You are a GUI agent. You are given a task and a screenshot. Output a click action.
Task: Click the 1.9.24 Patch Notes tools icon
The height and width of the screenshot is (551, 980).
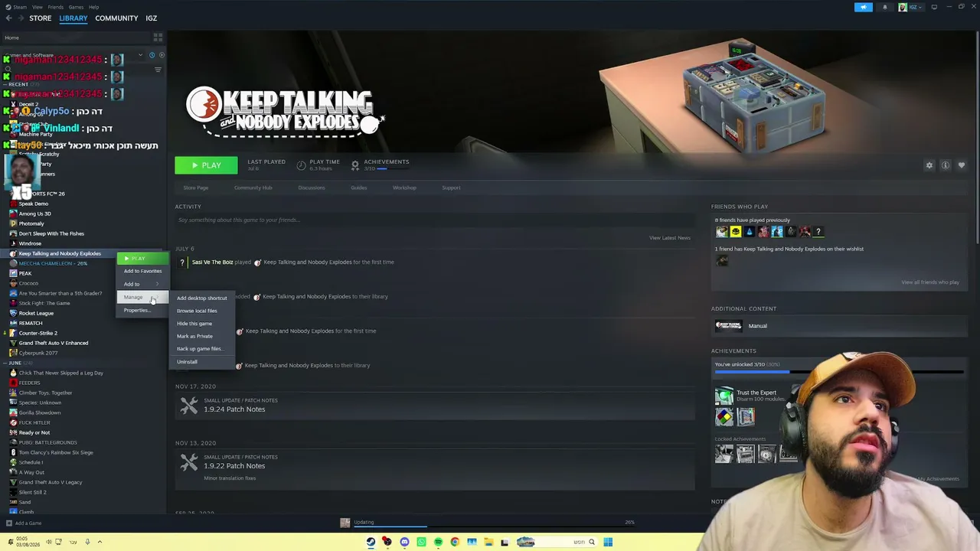coord(188,406)
